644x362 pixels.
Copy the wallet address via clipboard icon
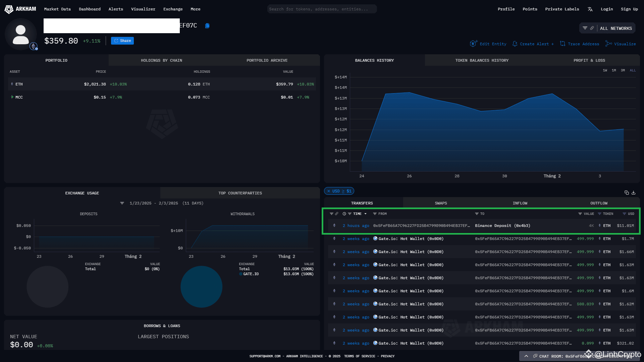point(207,25)
